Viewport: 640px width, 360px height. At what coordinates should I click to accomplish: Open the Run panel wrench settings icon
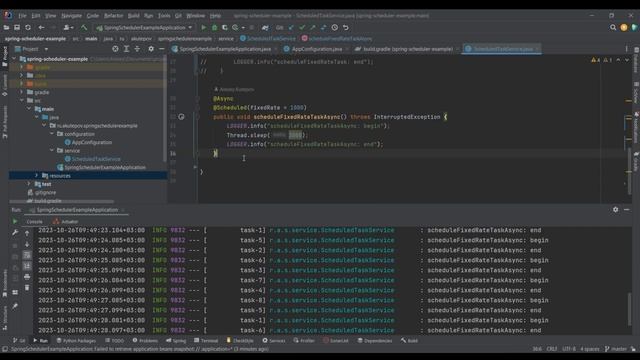[15, 233]
